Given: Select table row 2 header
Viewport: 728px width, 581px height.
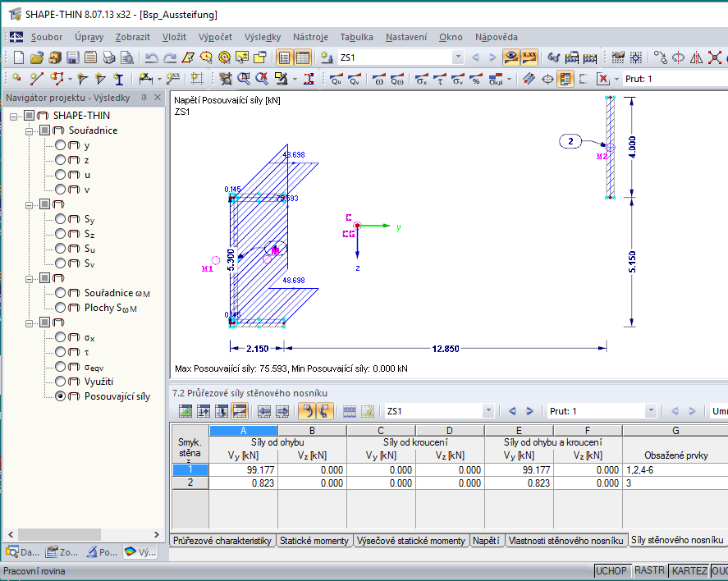Looking at the screenshot, I should click(190, 483).
